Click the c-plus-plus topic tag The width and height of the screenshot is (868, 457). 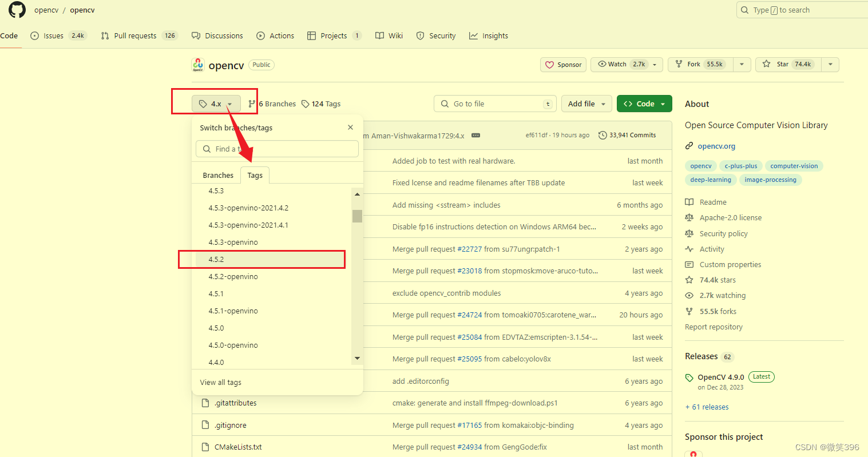(740, 166)
